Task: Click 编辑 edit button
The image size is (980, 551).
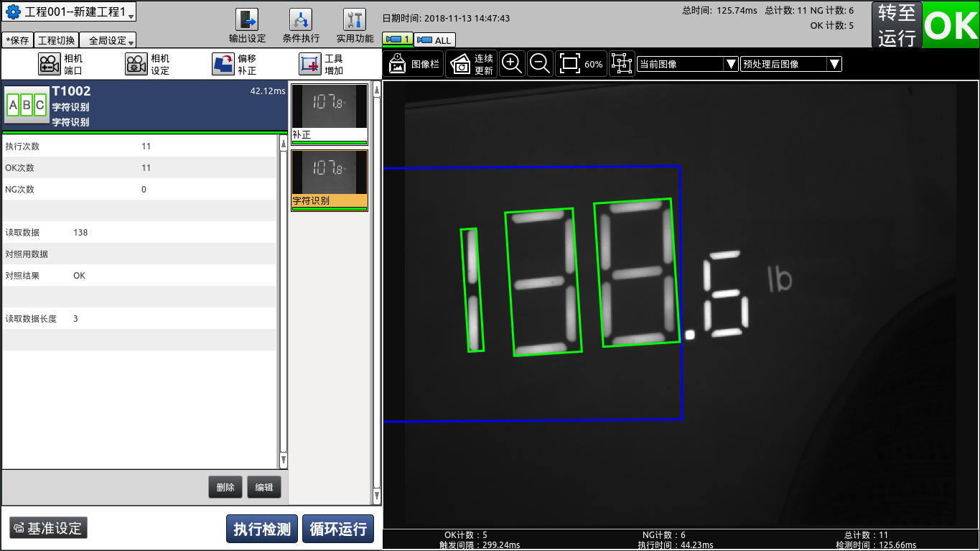Action: click(264, 487)
